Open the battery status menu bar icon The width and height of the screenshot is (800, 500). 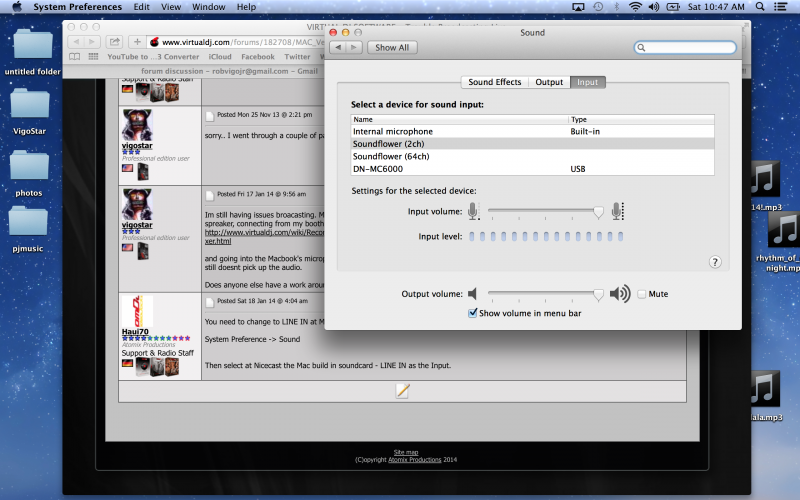(673, 7)
